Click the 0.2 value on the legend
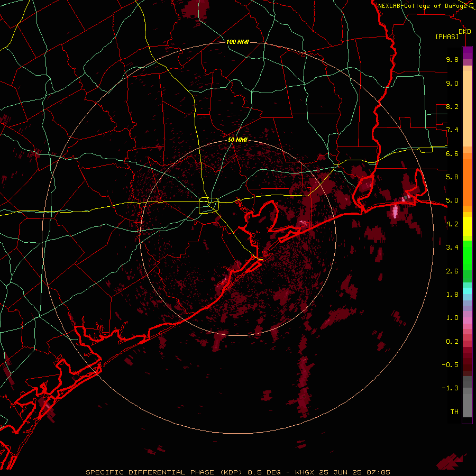 click(x=452, y=342)
